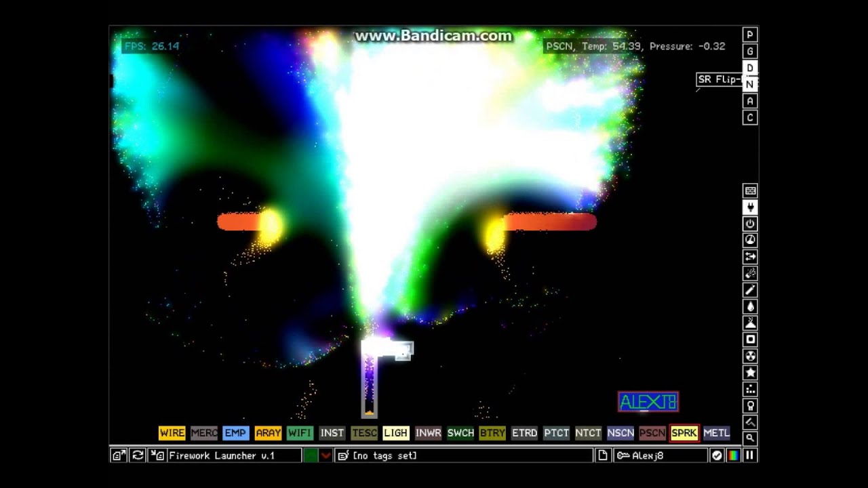Choose the WIFI element
Screen dimensions: 868x488
(300, 432)
